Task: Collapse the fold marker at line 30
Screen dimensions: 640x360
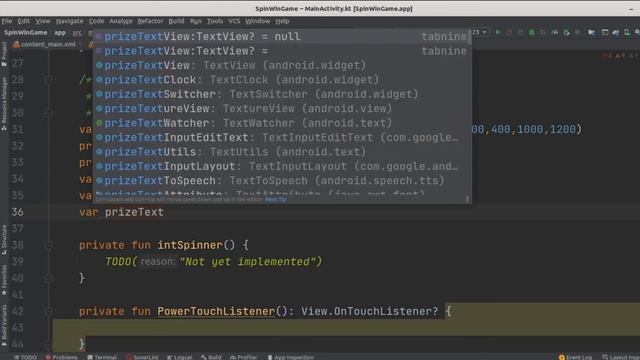Action: point(48,113)
